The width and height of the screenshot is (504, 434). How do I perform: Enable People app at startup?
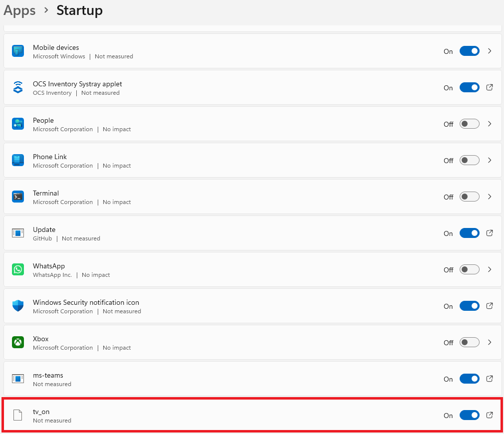469,124
